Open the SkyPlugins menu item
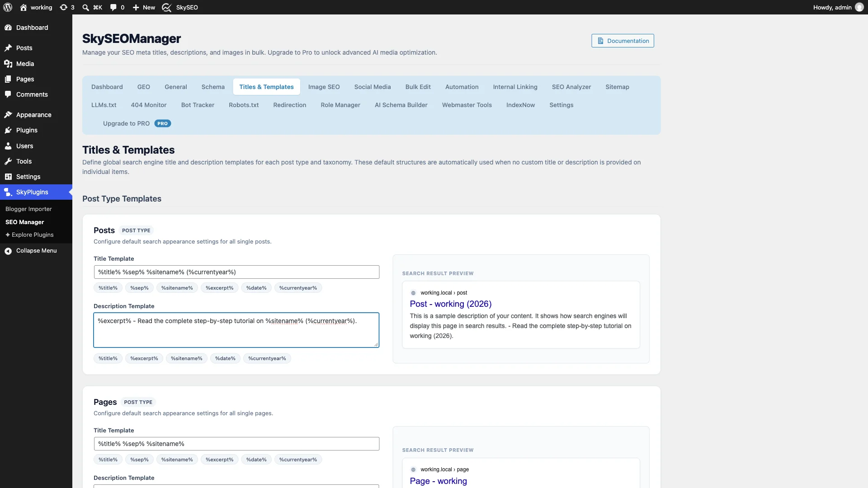 point(36,192)
